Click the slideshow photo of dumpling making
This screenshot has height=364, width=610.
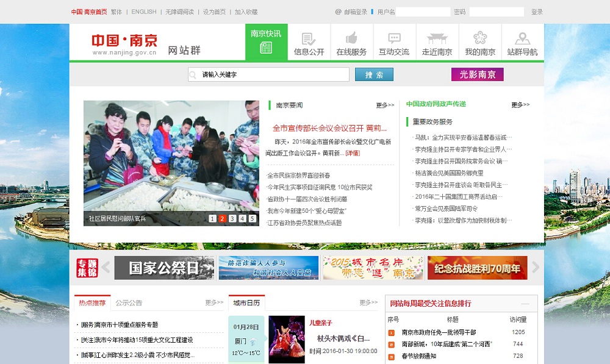click(x=171, y=163)
